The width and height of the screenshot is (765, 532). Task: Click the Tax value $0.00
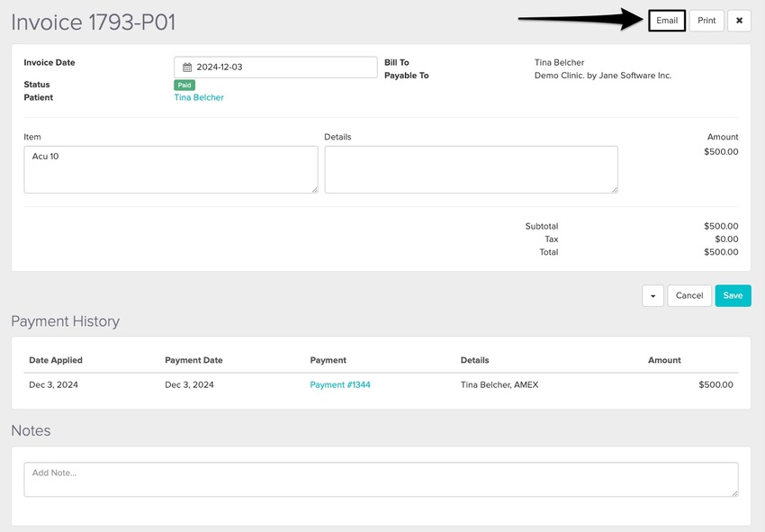tap(726, 239)
